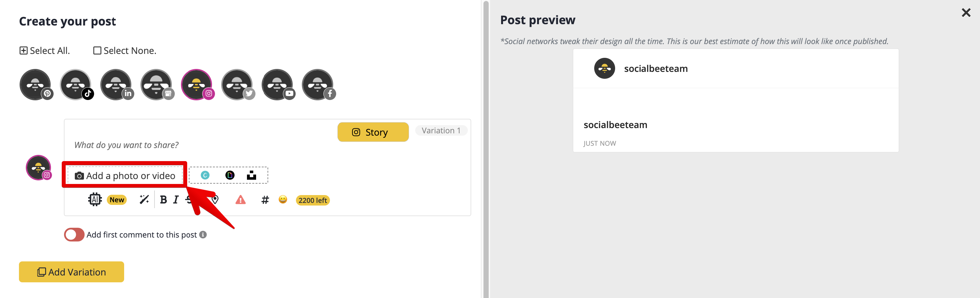The width and height of the screenshot is (980, 298).
Task: Click the red warning triangle icon
Action: (240, 199)
